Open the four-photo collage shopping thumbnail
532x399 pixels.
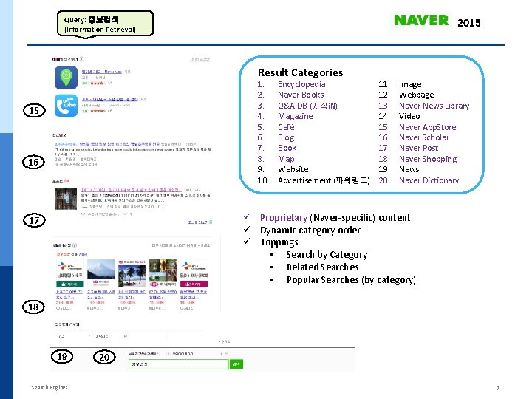pyautogui.click(x=163, y=273)
